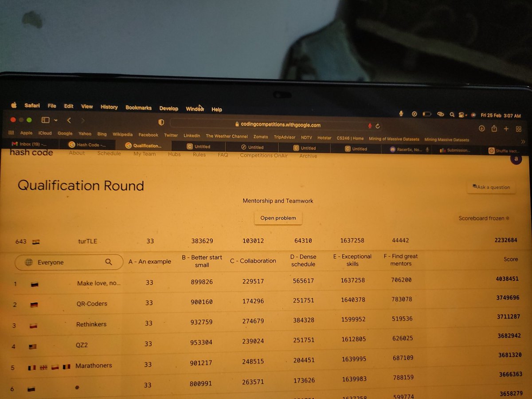The image size is (532, 399).
Task: Click the battery status icon
Action: pyautogui.click(x=427, y=114)
